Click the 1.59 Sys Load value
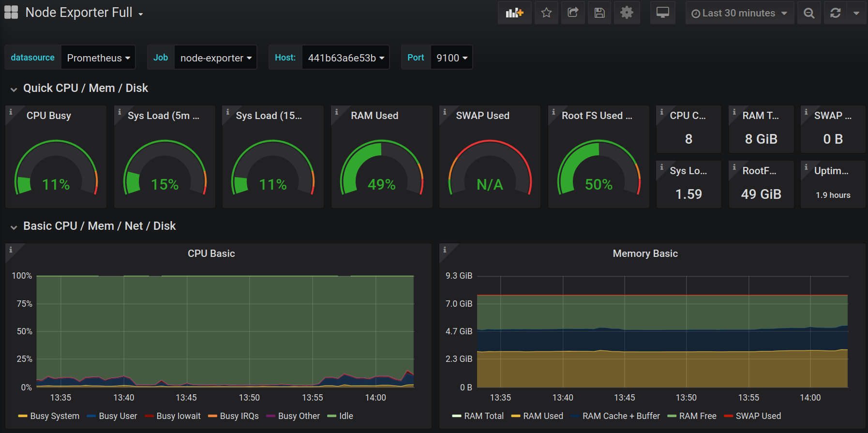The height and width of the screenshot is (433, 868). tap(688, 194)
